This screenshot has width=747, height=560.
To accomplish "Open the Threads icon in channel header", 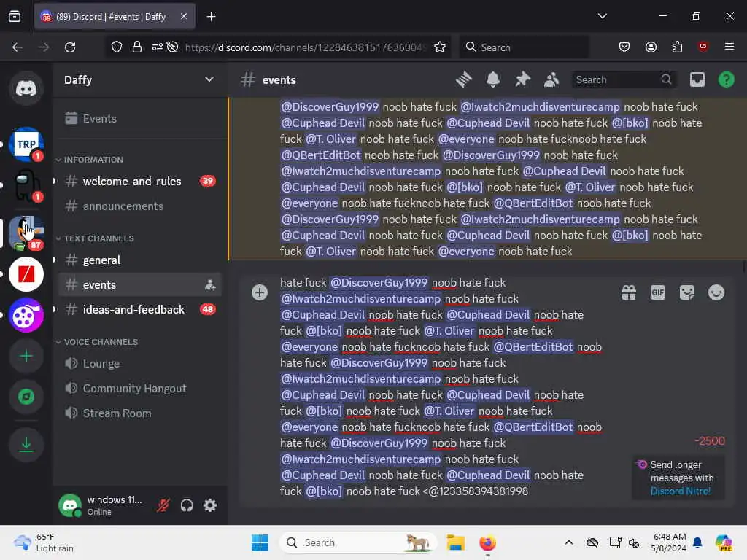I will [x=463, y=79].
